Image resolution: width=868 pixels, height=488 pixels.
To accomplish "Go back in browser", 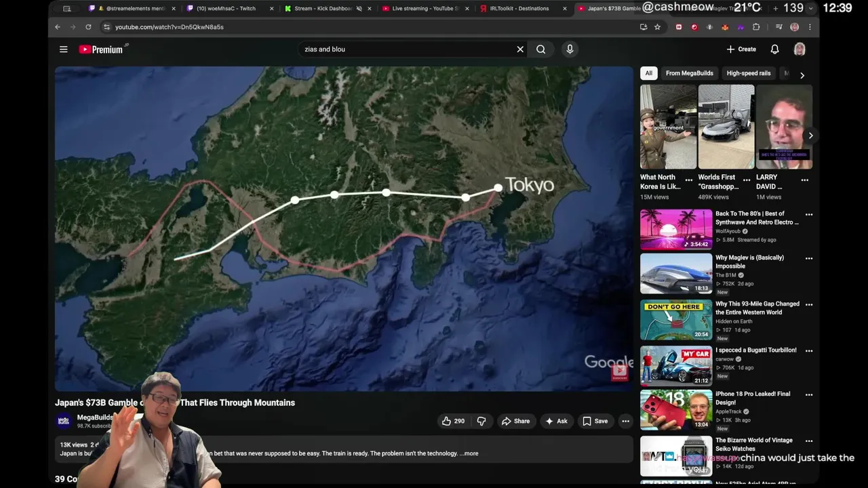I will coord(58,27).
